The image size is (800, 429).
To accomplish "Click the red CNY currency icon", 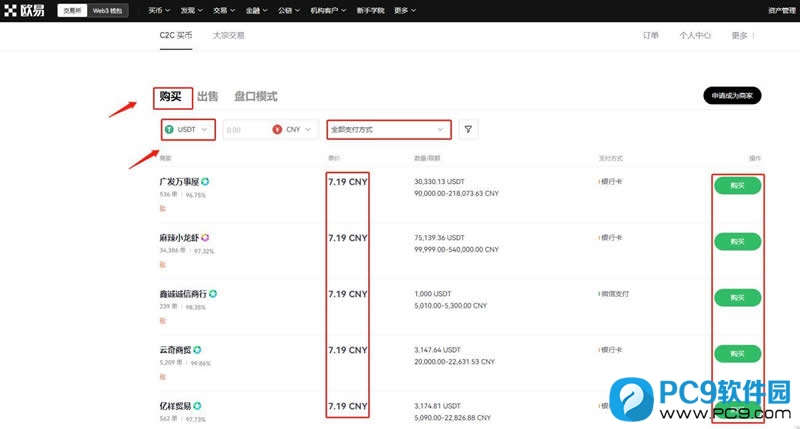I will tap(277, 130).
